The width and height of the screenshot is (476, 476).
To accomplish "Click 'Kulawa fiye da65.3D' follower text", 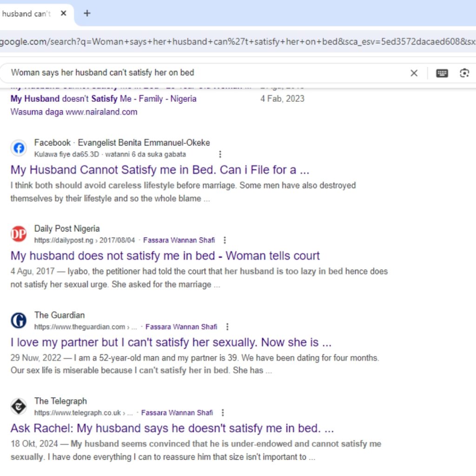I will pyautogui.click(x=66, y=154).
